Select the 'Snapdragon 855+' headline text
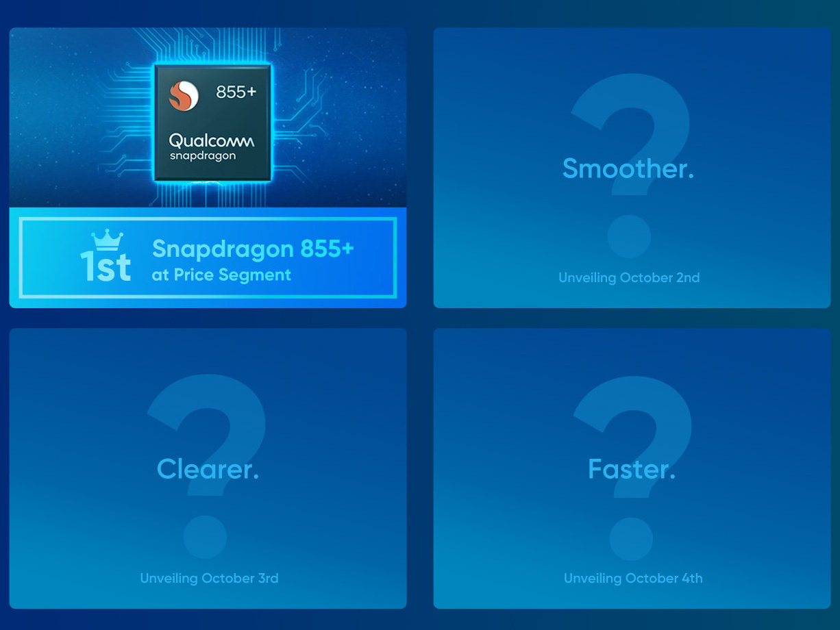The image size is (840, 630). (x=253, y=248)
